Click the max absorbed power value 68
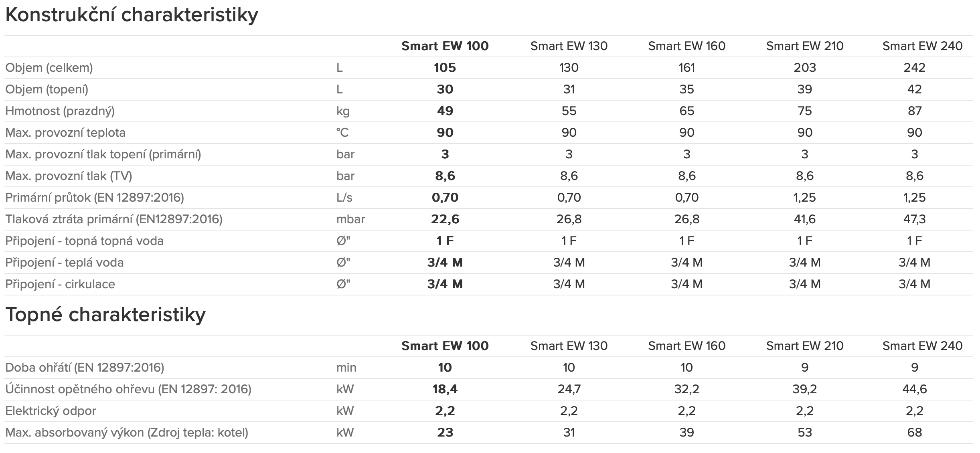Screen dimensions: 980x453 click(914, 433)
